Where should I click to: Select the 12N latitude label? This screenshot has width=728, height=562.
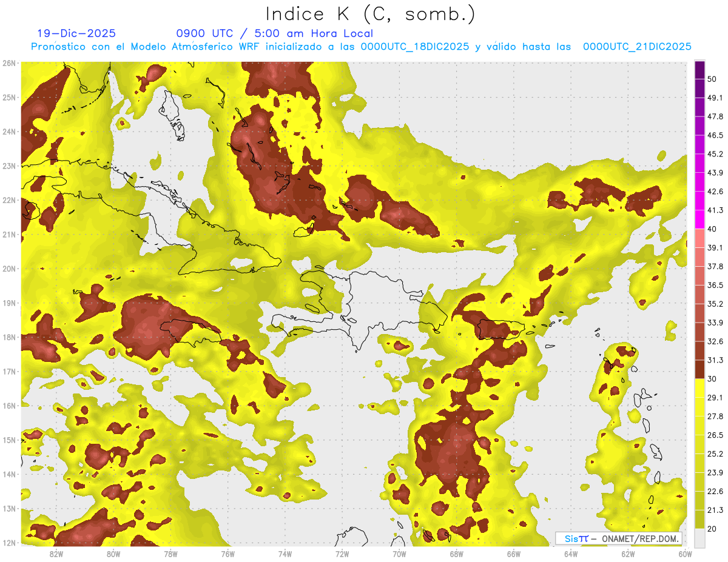click(x=9, y=543)
